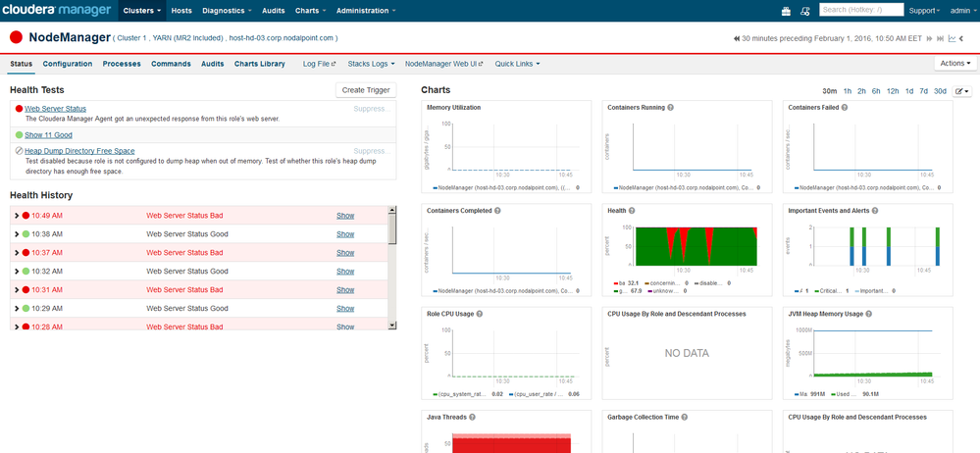The image size is (980, 453).
Task: Switch to the Configuration tab
Action: pos(68,64)
